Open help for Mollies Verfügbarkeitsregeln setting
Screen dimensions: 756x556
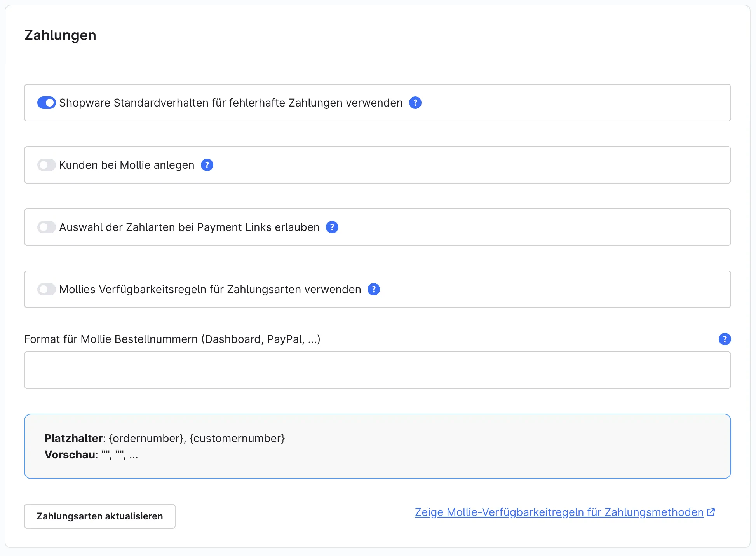tap(374, 289)
